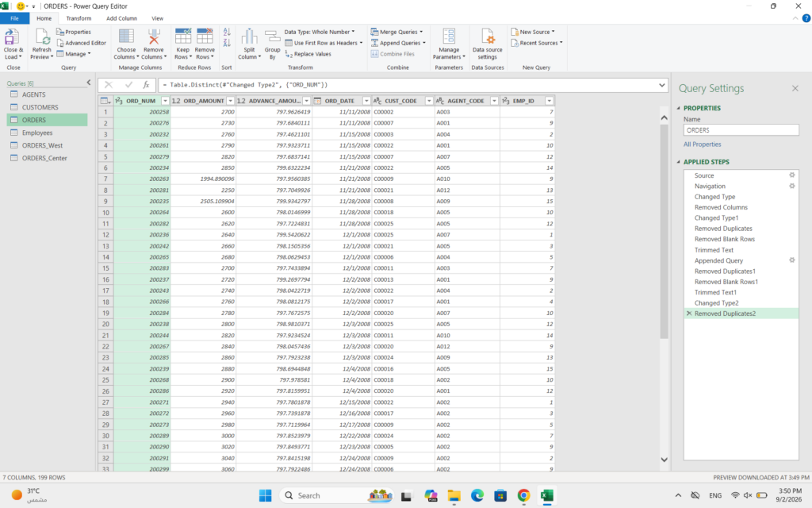Sort ascending with the A-Z icon
The image size is (812, 508).
point(227,32)
